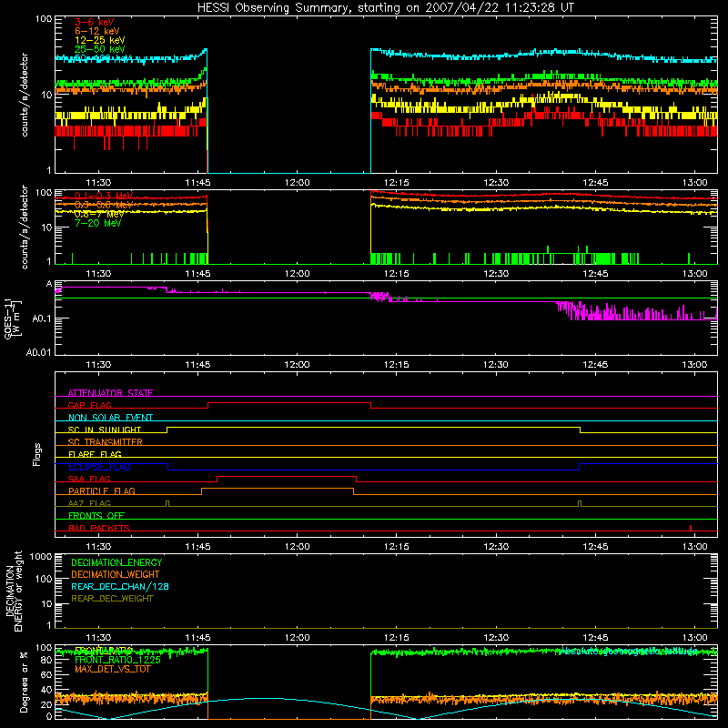The height and width of the screenshot is (728, 728).
Task: Click the DECIMATION_WEIGHT legend label
Action: pos(116,575)
